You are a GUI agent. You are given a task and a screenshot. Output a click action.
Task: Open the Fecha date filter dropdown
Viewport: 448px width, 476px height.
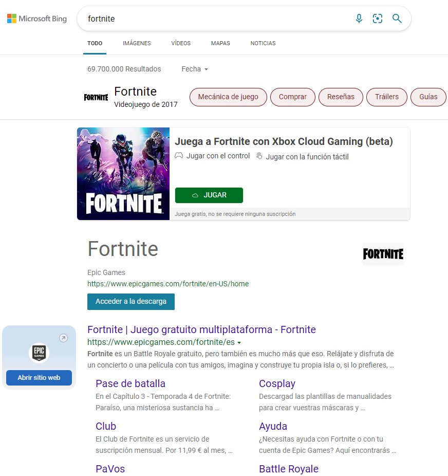[x=195, y=69]
